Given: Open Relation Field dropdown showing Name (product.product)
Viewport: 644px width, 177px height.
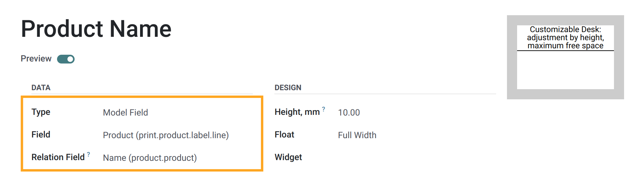Looking at the screenshot, I should [x=150, y=158].
